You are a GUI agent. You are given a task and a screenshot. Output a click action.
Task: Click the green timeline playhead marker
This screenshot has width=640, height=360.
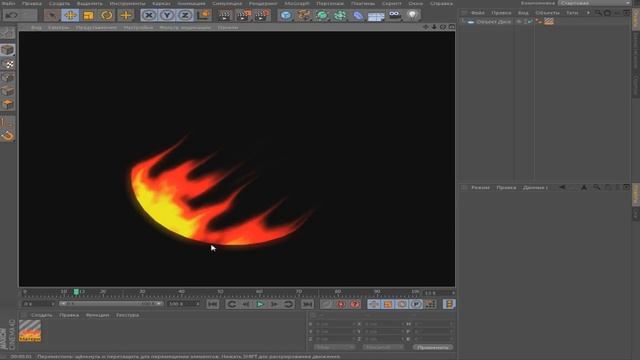coord(76,292)
